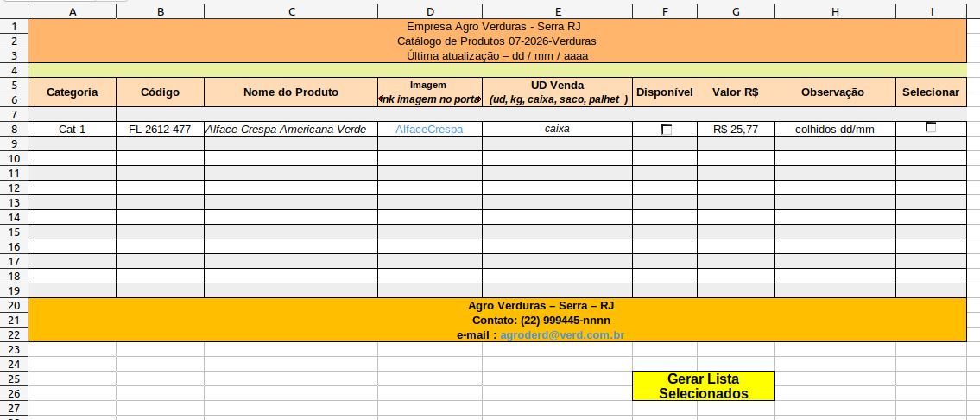The image size is (980, 420).
Task: Tick the Selecionar checkbox in row 8
Action: (931, 127)
